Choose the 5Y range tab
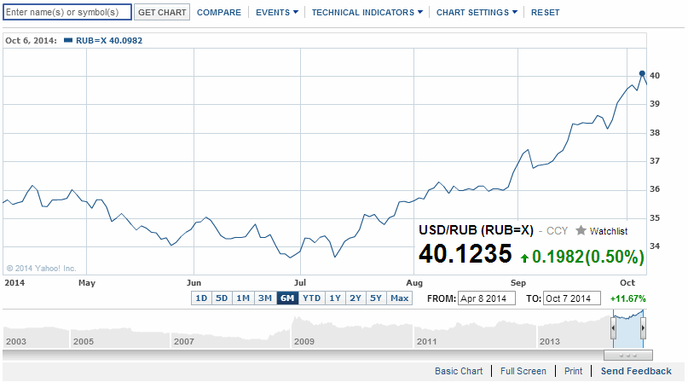The width and height of the screenshot is (688, 382). [x=376, y=298]
